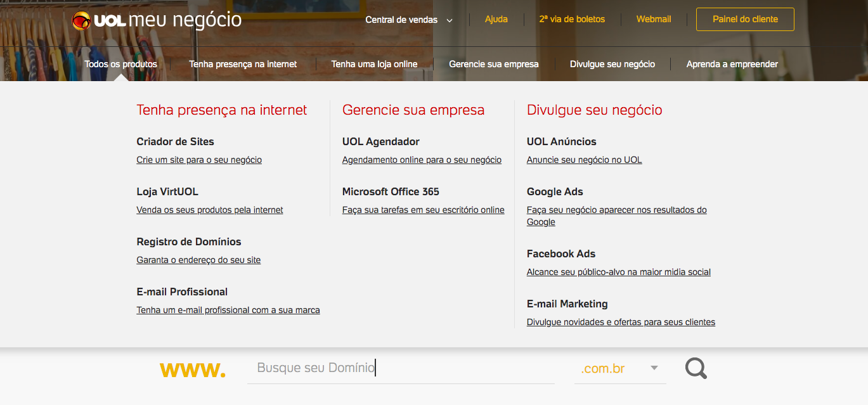
Task: Open Tenha um e-mail profissional link
Action: pos(228,310)
